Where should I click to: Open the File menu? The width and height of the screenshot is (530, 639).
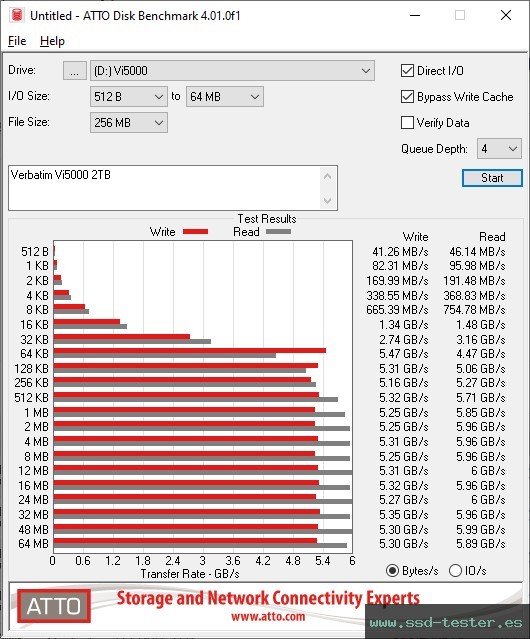click(17, 41)
